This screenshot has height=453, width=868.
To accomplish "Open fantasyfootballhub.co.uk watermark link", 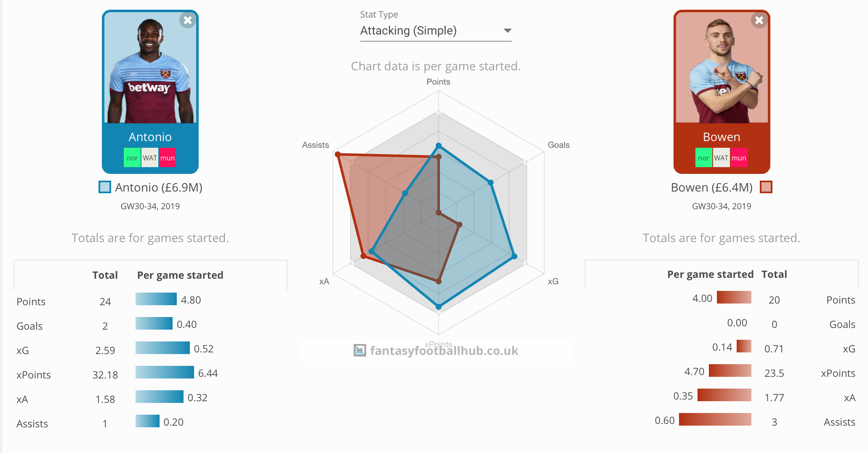I will click(436, 351).
